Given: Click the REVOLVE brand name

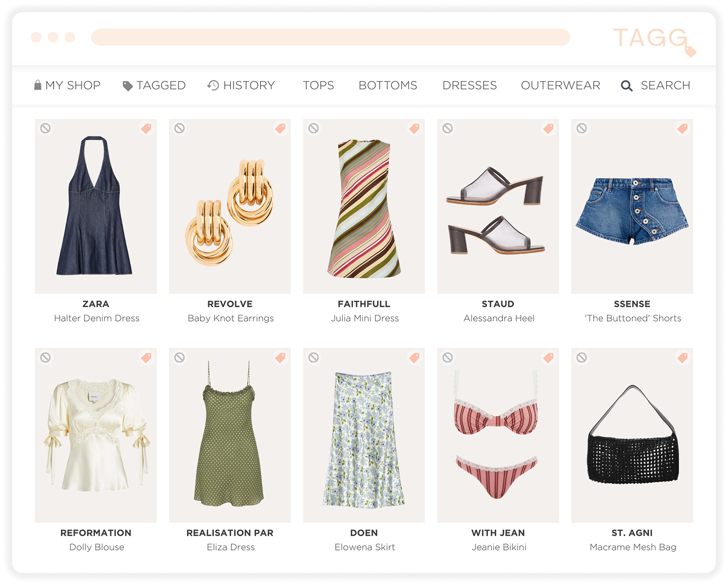Looking at the screenshot, I should click(x=230, y=304).
